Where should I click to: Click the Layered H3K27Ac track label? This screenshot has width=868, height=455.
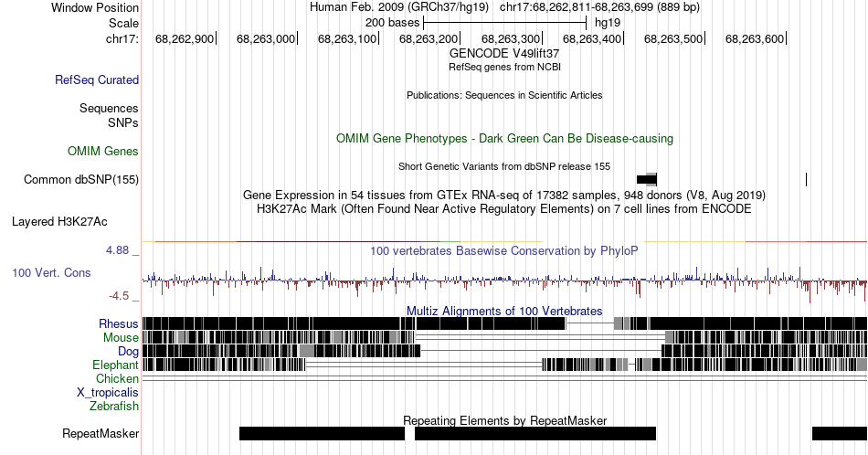pyautogui.click(x=59, y=221)
